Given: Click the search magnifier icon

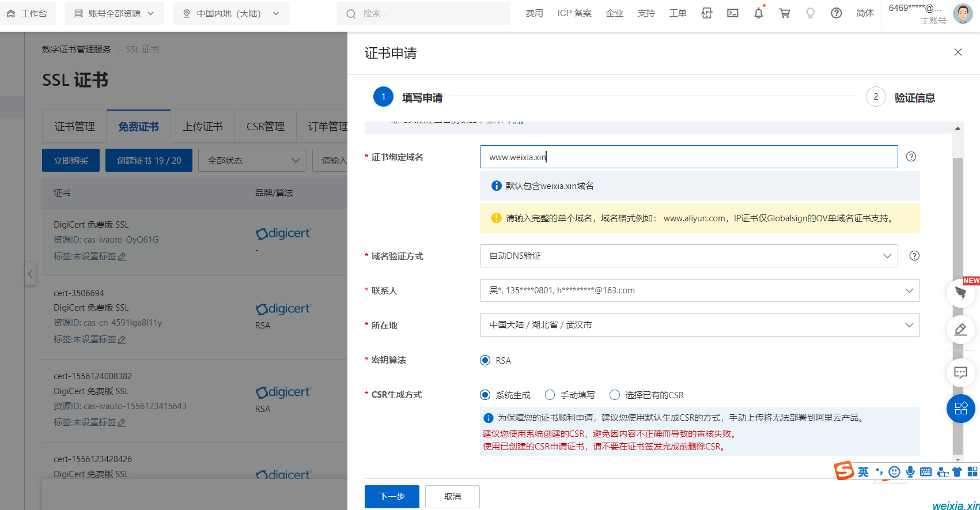Looking at the screenshot, I should 351,14.
